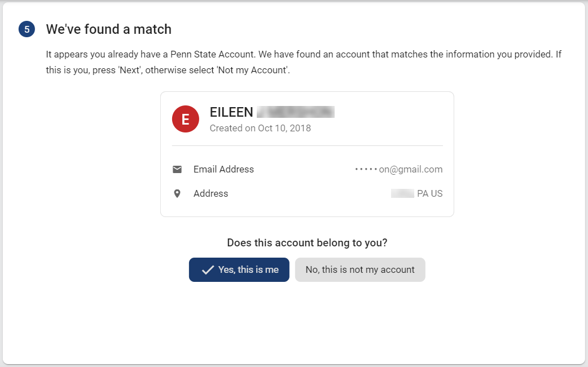Click the envelope icon beside Email Address
The image size is (588, 367).
point(177,169)
